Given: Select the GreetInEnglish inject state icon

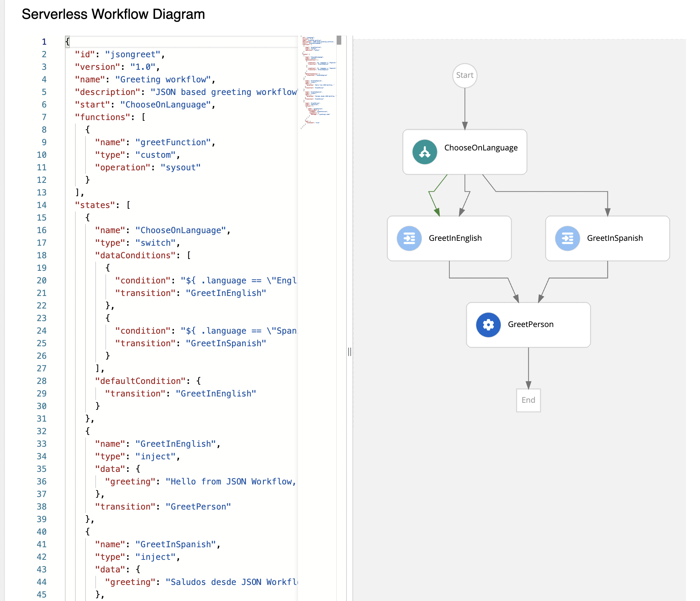Looking at the screenshot, I should click(409, 238).
